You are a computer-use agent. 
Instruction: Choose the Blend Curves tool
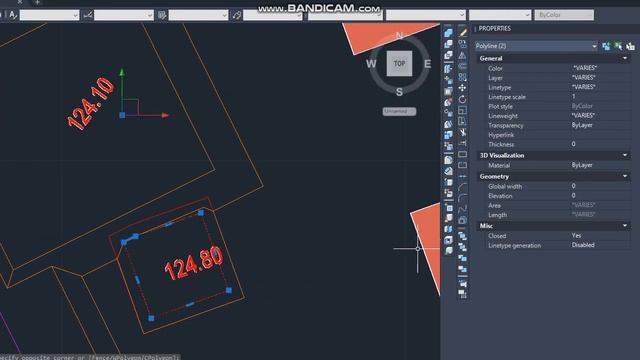point(462,209)
